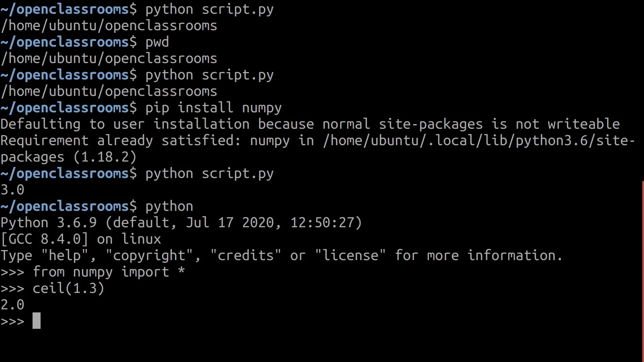Screen dimensions: 644x362
Task: Click the '/home/ubuntu/openclassrooms' output under pwd
Action: (x=109, y=59)
